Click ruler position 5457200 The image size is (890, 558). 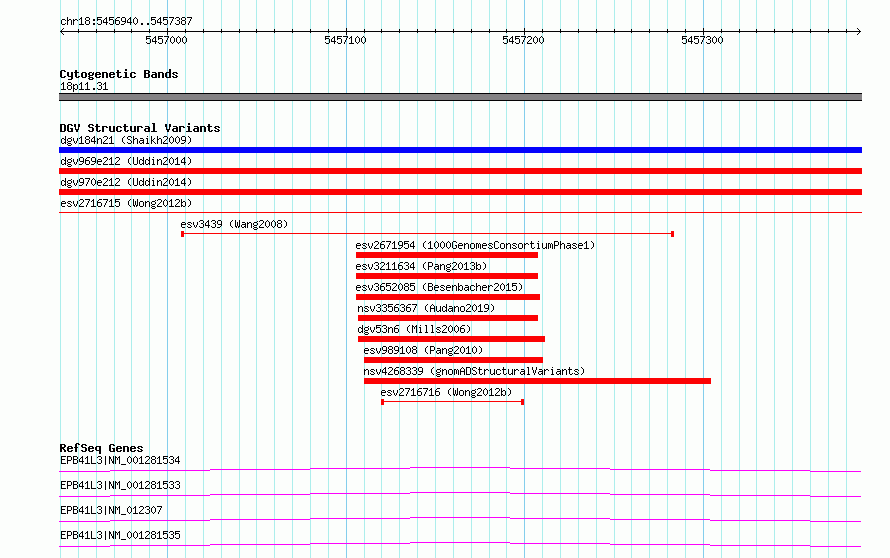tap(523, 40)
